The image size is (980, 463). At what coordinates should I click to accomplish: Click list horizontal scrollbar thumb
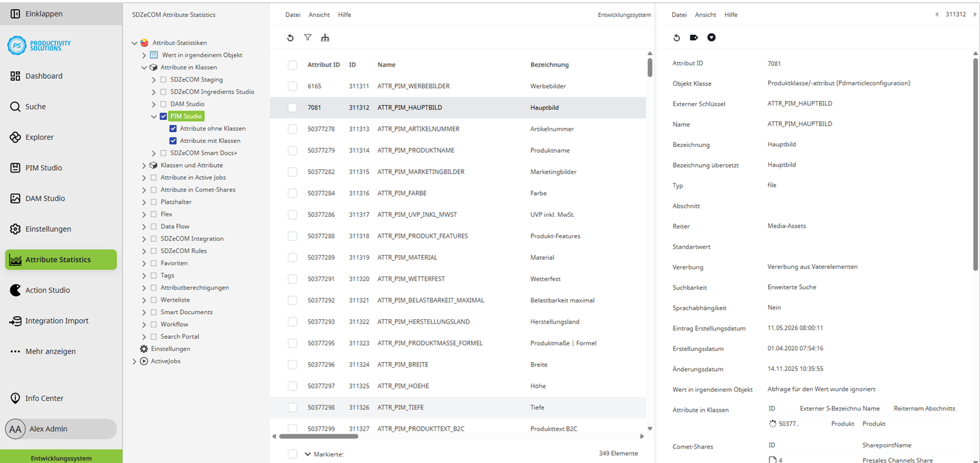318,436
